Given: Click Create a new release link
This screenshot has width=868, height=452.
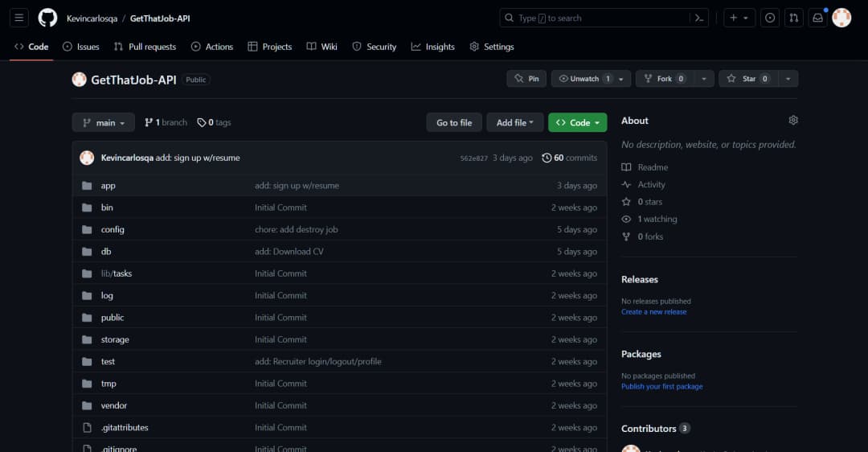Looking at the screenshot, I should tap(653, 312).
